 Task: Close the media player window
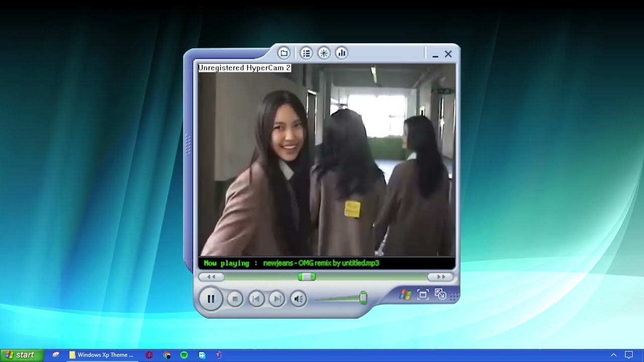click(x=448, y=54)
